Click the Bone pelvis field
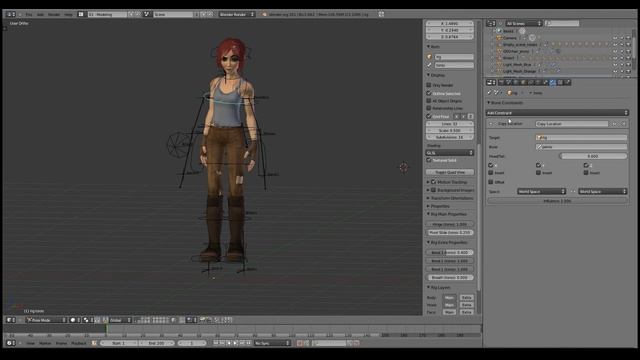This screenshot has height=360, width=640. coord(581,147)
